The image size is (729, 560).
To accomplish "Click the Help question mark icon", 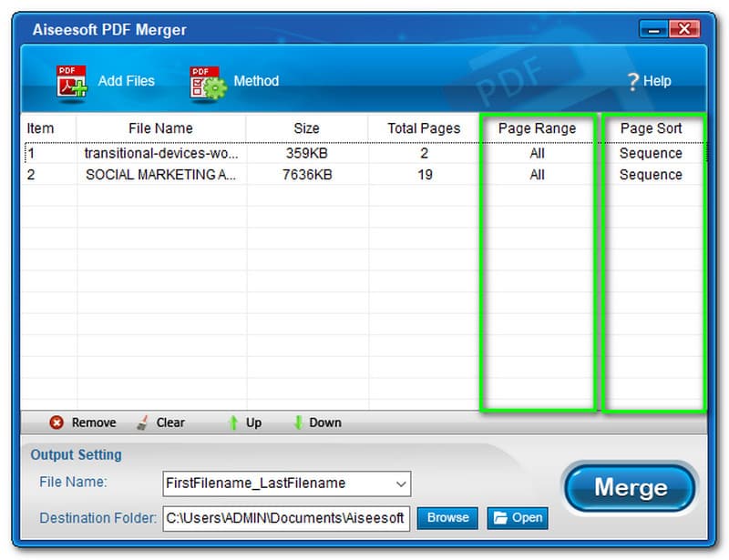I will coord(632,81).
